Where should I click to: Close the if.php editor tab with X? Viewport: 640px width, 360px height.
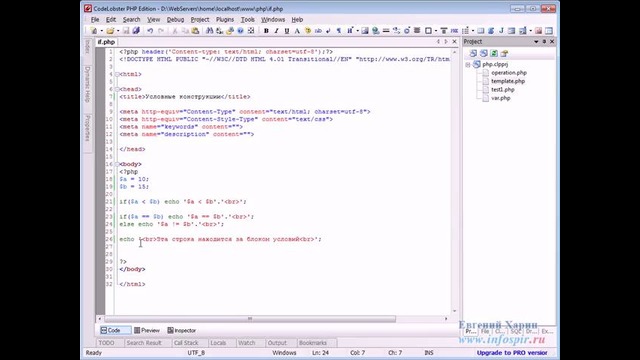(x=454, y=42)
